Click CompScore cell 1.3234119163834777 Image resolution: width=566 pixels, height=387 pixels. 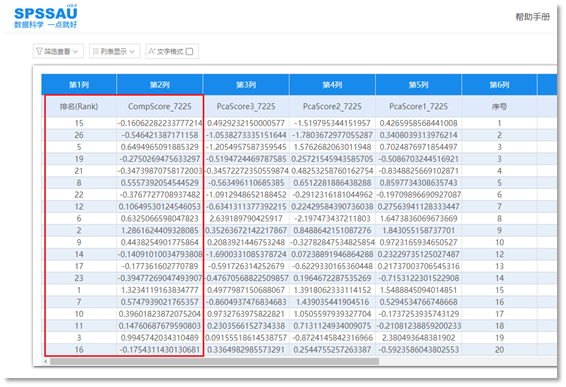(x=160, y=290)
